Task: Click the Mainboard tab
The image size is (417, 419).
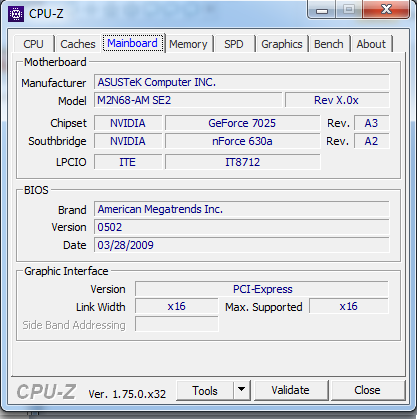Action: click(133, 43)
